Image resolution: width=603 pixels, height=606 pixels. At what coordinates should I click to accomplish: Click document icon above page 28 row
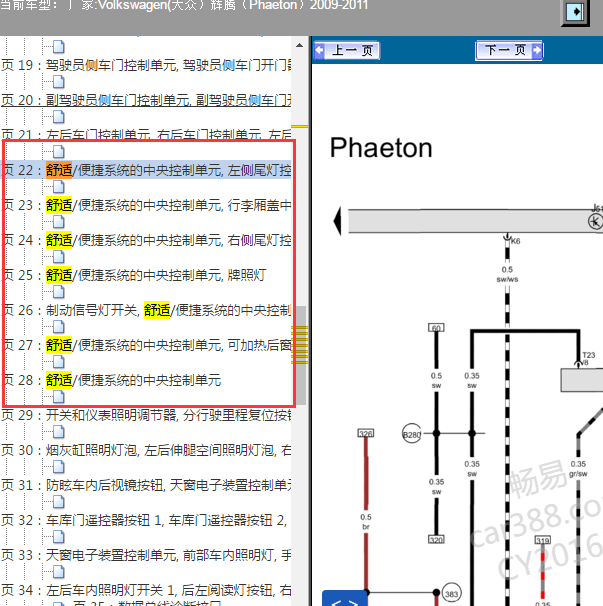point(58,362)
